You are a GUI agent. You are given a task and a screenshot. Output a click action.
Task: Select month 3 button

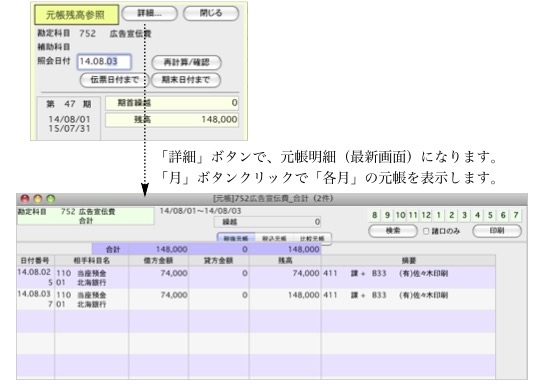click(x=464, y=215)
